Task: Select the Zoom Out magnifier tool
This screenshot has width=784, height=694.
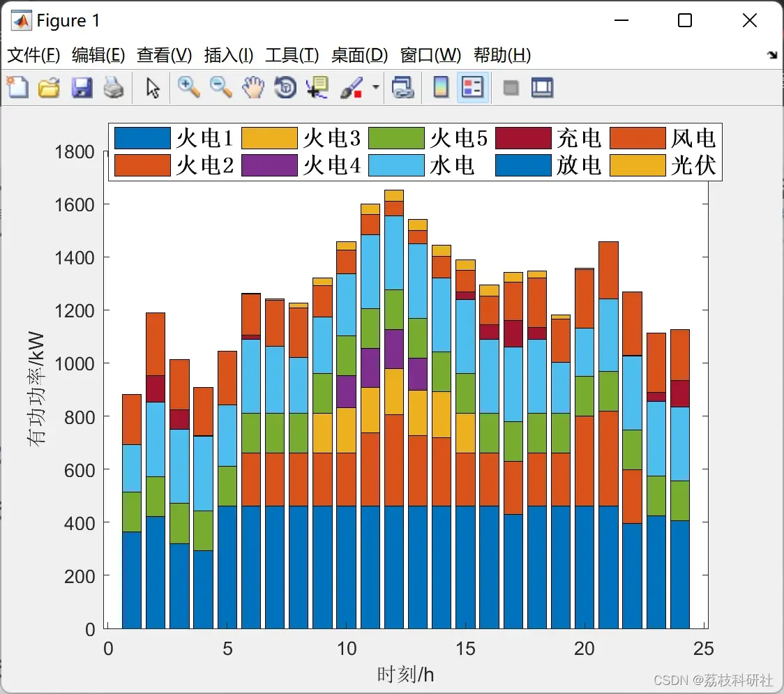Action: coord(220,87)
